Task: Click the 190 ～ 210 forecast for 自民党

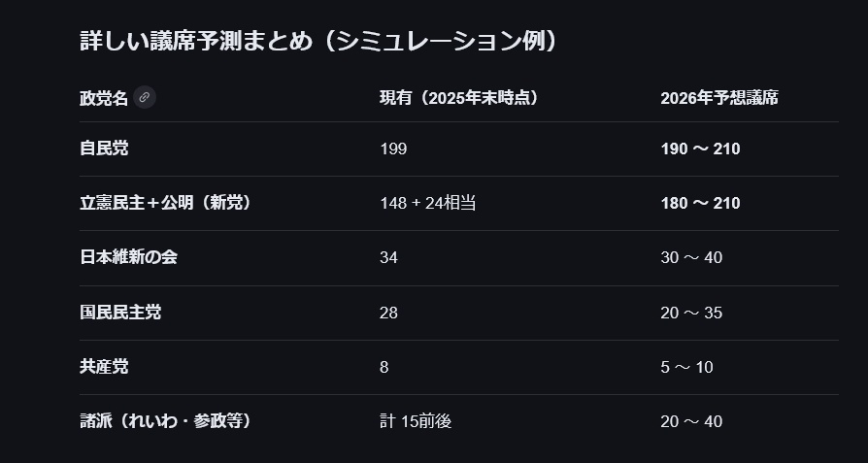Action: point(700,149)
